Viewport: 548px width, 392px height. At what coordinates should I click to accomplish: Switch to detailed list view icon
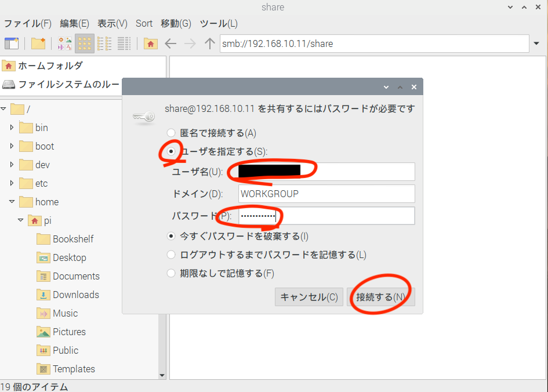(x=124, y=43)
